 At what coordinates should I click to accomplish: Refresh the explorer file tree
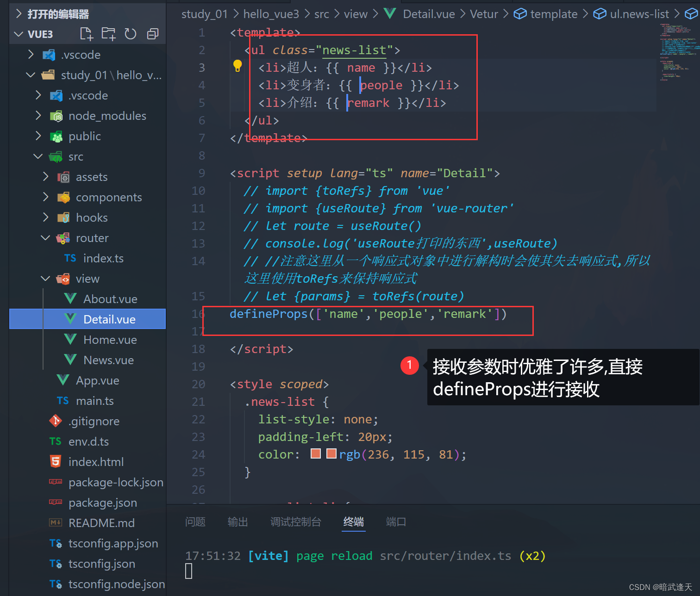tap(131, 34)
